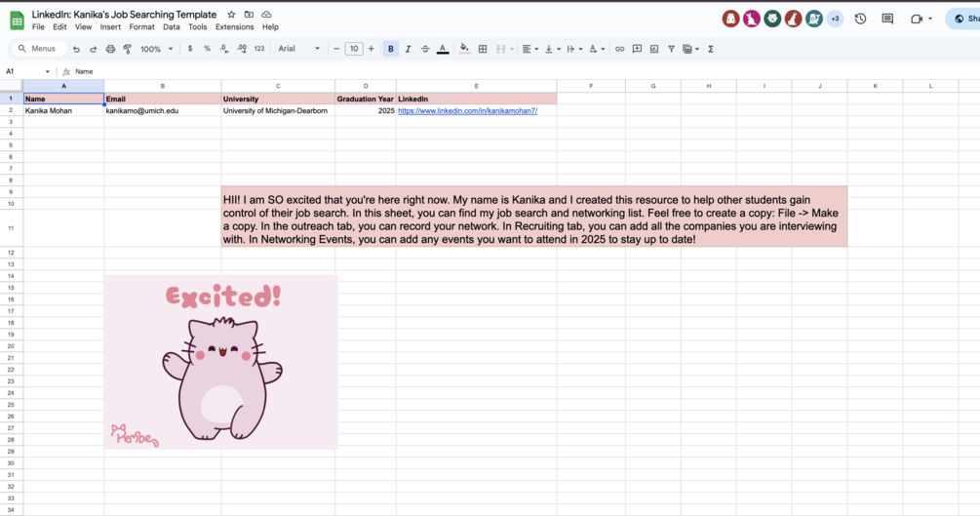The width and height of the screenshot is (980, 516).
Task: Decrease decimal places
Action: click(223, 49)
